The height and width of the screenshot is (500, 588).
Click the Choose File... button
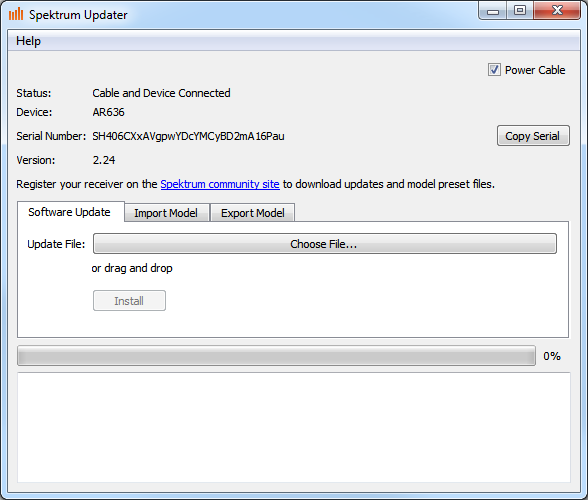325,244
